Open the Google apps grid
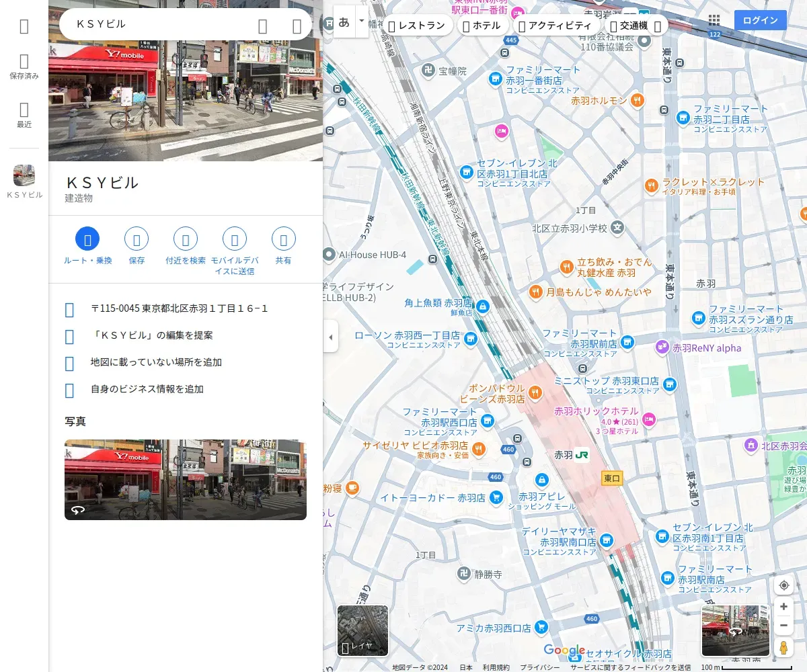This screenshot has height=672, width=807. click(x=714, y=21)
